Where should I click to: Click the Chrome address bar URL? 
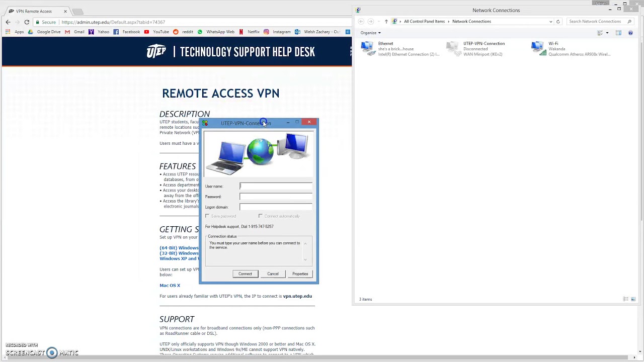pyautogui.click(x=113, y=22)
